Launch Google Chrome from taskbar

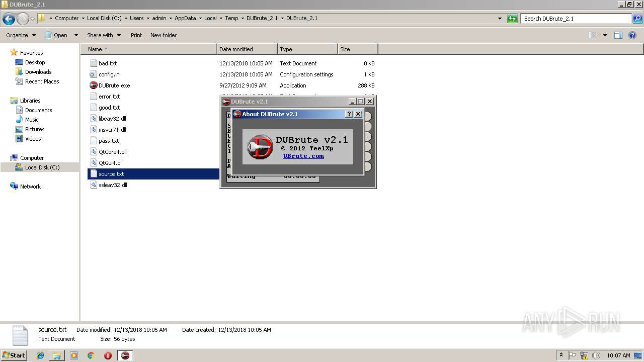[x=91, y=355]
